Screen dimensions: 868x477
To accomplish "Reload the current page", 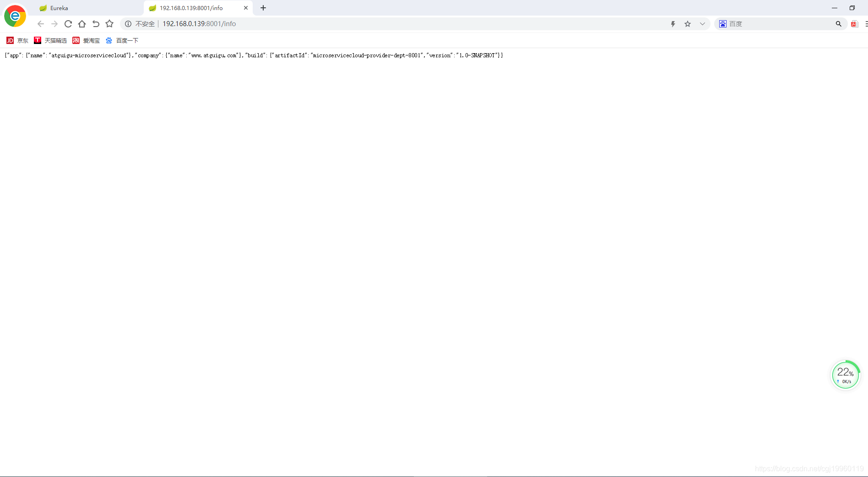I will pos(68,24).
